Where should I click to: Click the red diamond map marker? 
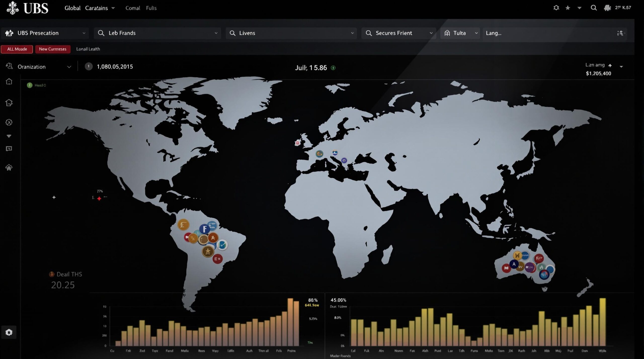(x=99, y=198)
